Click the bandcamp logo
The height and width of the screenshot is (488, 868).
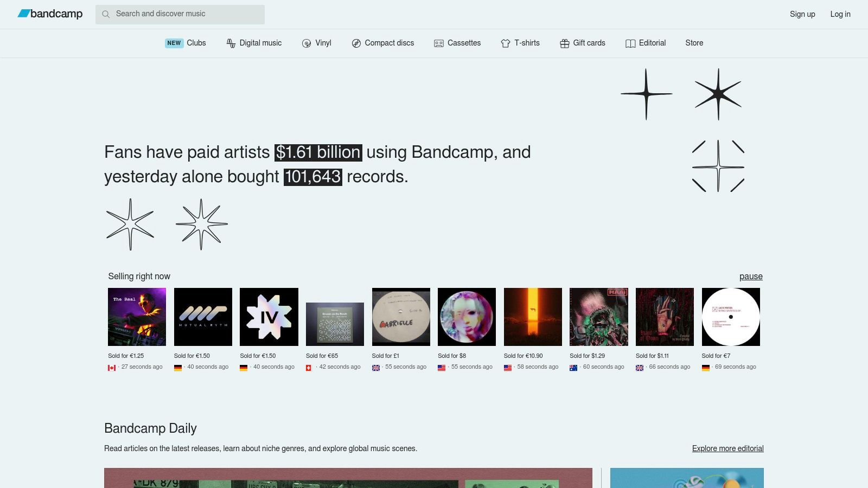pos(50,14)
